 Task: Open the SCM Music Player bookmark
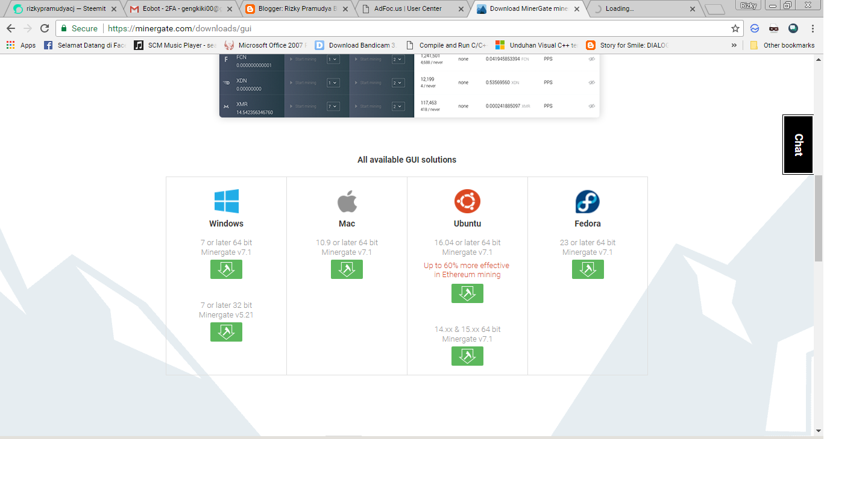pyautogui.click(x=175, y=45)
